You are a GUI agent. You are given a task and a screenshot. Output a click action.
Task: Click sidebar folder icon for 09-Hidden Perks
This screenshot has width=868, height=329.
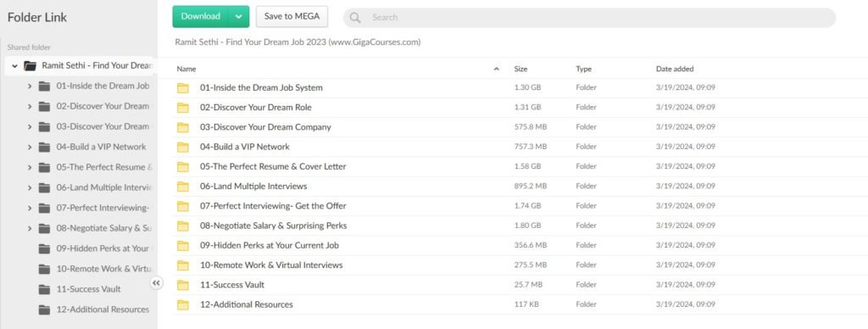click(x=44, y=249)
